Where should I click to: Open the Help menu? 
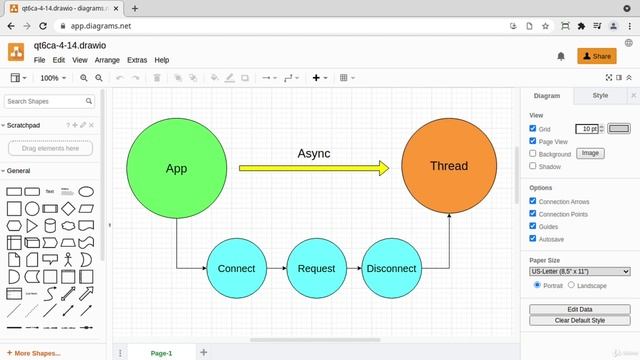pos(162,60)
